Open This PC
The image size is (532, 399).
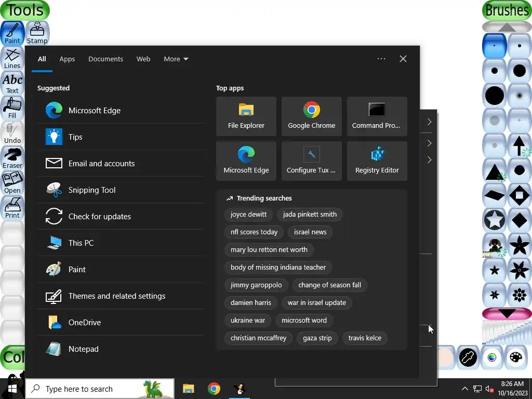click(121, 243)
